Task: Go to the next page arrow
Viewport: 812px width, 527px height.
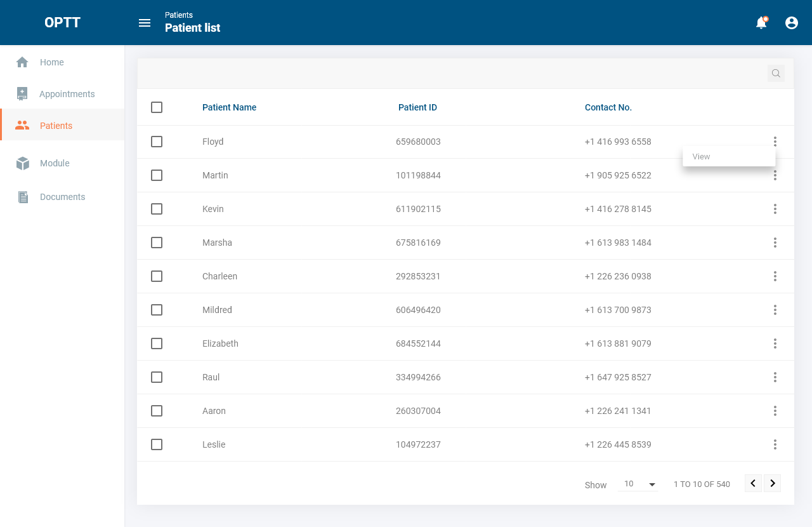Action: 772,483
